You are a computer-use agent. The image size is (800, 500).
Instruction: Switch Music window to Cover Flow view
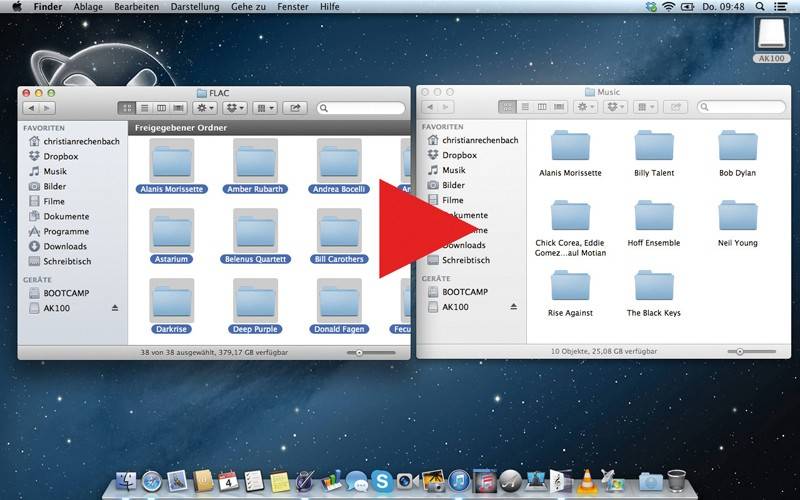pos(559,107)
